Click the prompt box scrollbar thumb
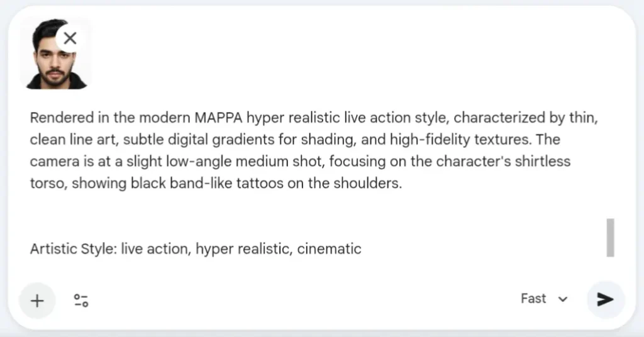The image size is (644, 337). tap(610, 237)
